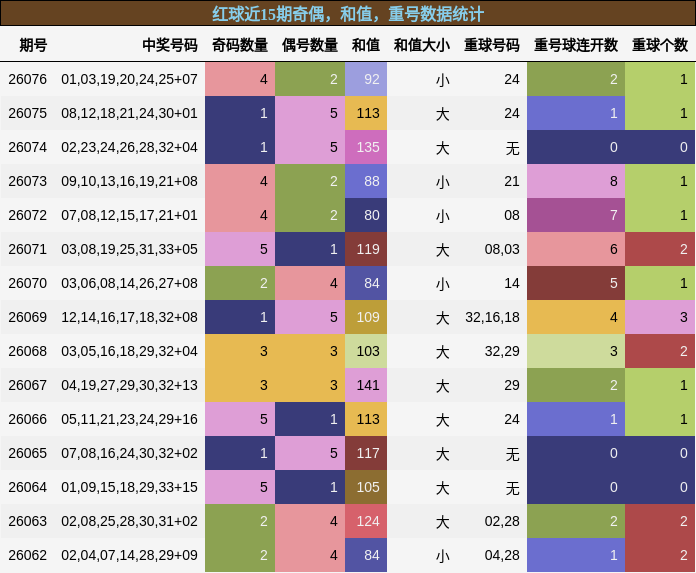Select issue number 26068

28,351
